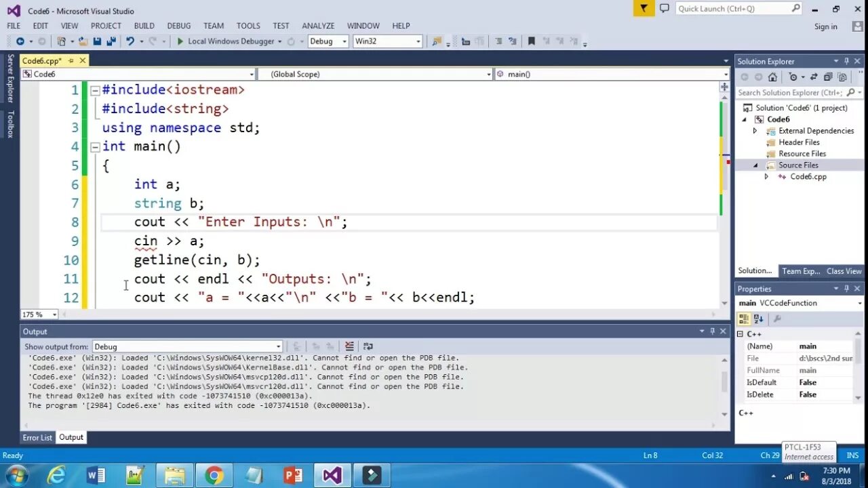Select Header Files in Solution Explorer
The height and width of the screenshot is (488, 868).
(799, 142)
